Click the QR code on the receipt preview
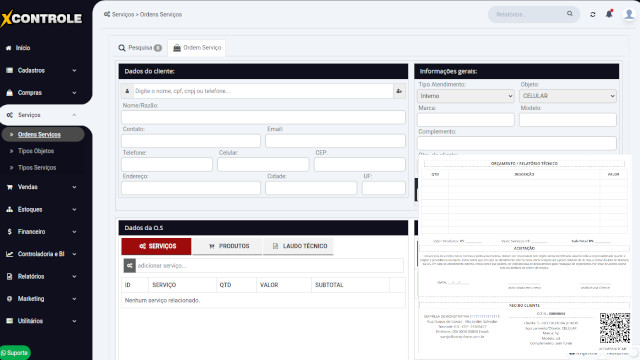Screen dimensions: 640x360 pos(615,328)
